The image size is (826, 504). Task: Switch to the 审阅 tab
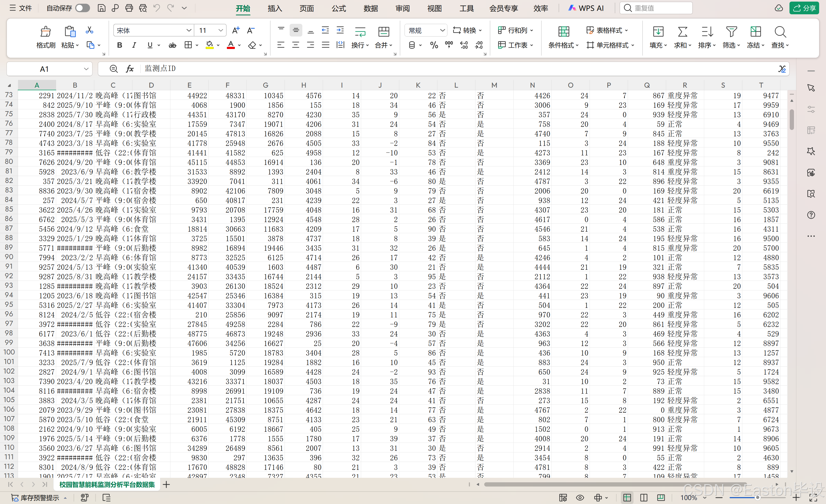[x=403, y=8]
